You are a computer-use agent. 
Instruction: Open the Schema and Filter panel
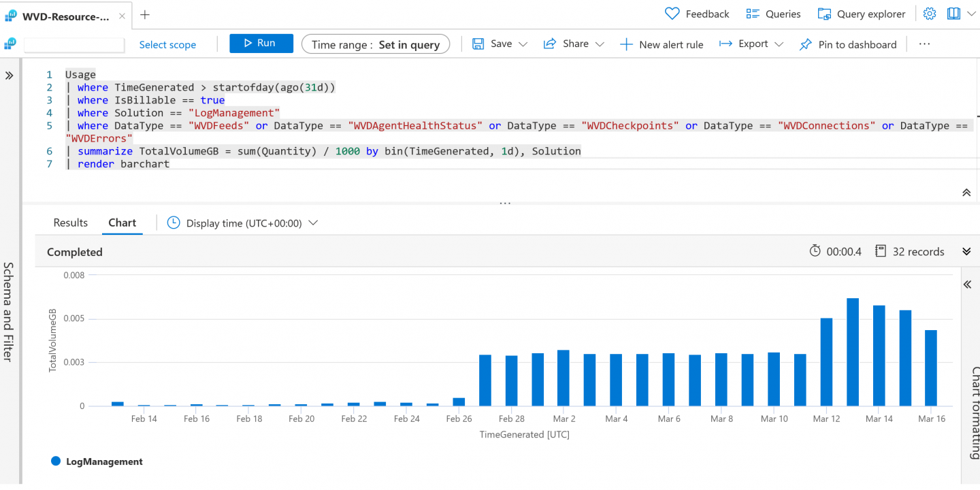[x=8, y=312]
